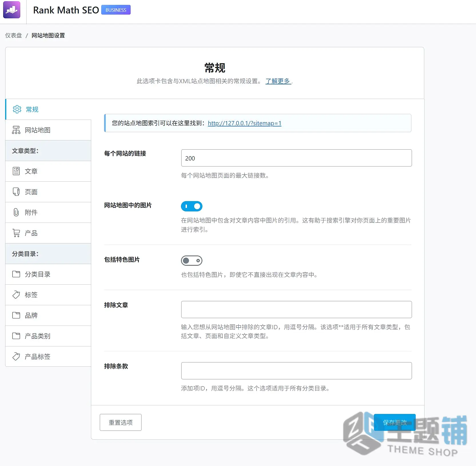This screenshot has width=476, height=466.
Task: Click the Rank Math SEO title
Action: [66, 10]
